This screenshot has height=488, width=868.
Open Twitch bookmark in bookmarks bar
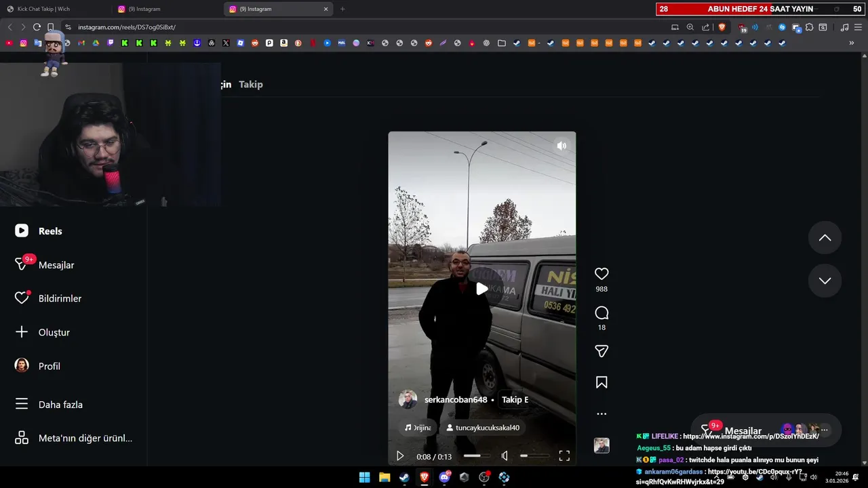(111, 43)
